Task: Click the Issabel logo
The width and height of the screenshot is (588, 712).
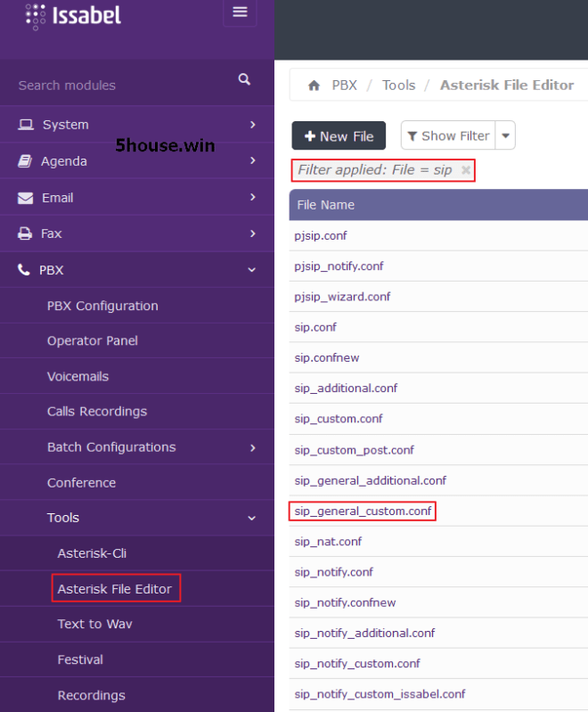Action: pos(73,16)
